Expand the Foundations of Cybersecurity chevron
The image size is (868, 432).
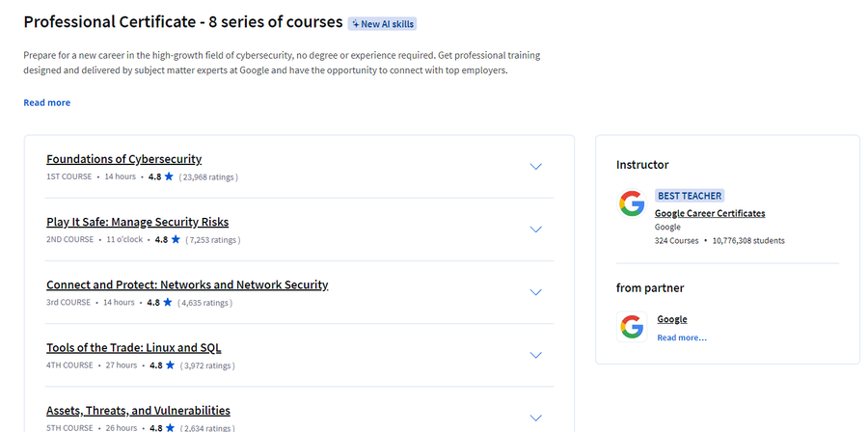[x=535, y=167]
